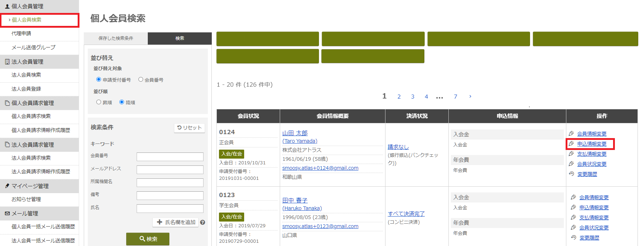Focus the 会員番号 input field
The width and height of the screenshot is (644, 246).
point(170,157)
